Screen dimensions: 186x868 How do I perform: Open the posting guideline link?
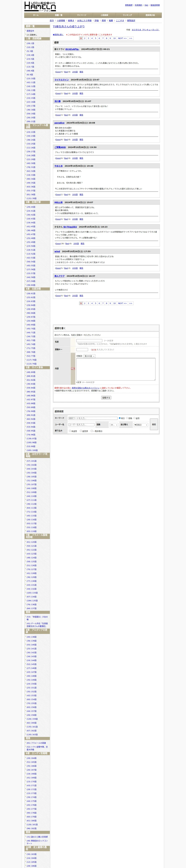85,388
